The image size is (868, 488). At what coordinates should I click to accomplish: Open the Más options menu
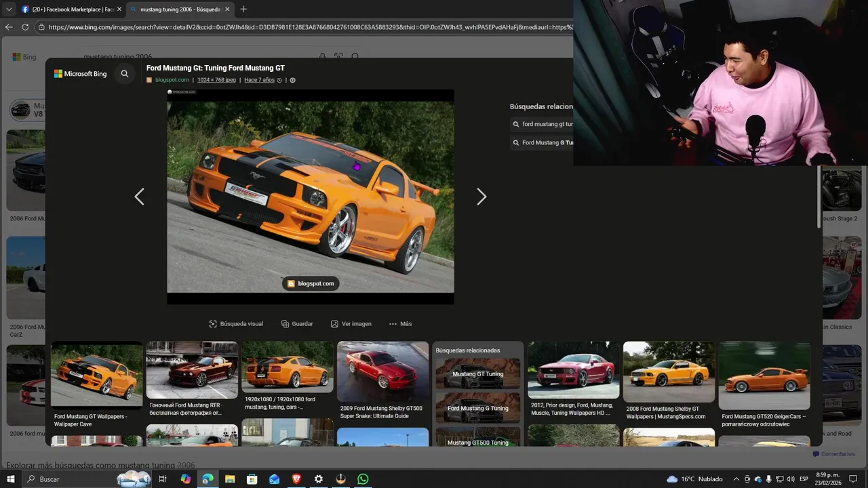pyautogui.click(x=401, y=324)
